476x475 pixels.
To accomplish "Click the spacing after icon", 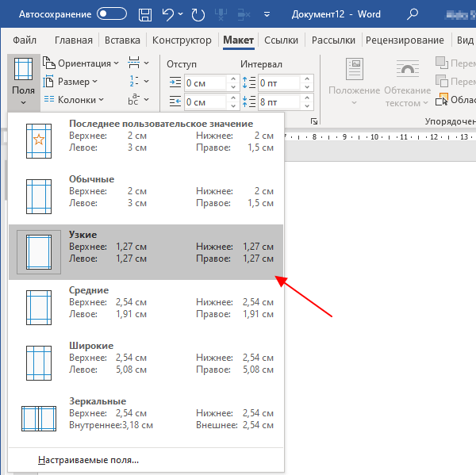I will click(249, 102).
